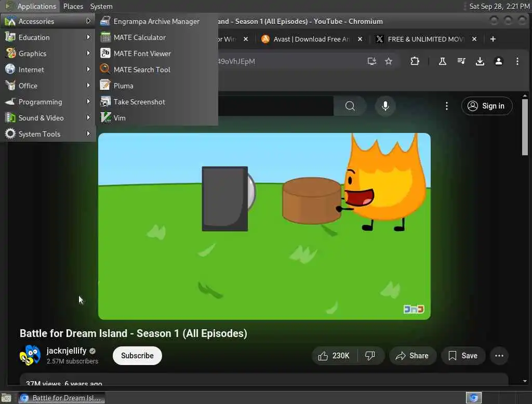Open a new Chromium tab
This screenshot has width=532, height=404.
(493, 39)
